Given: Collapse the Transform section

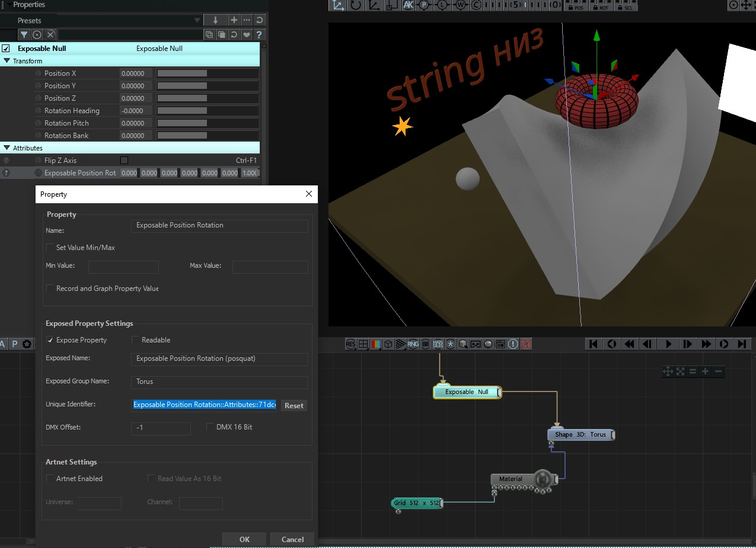Looking at the screenshot, I should (7, 61).
